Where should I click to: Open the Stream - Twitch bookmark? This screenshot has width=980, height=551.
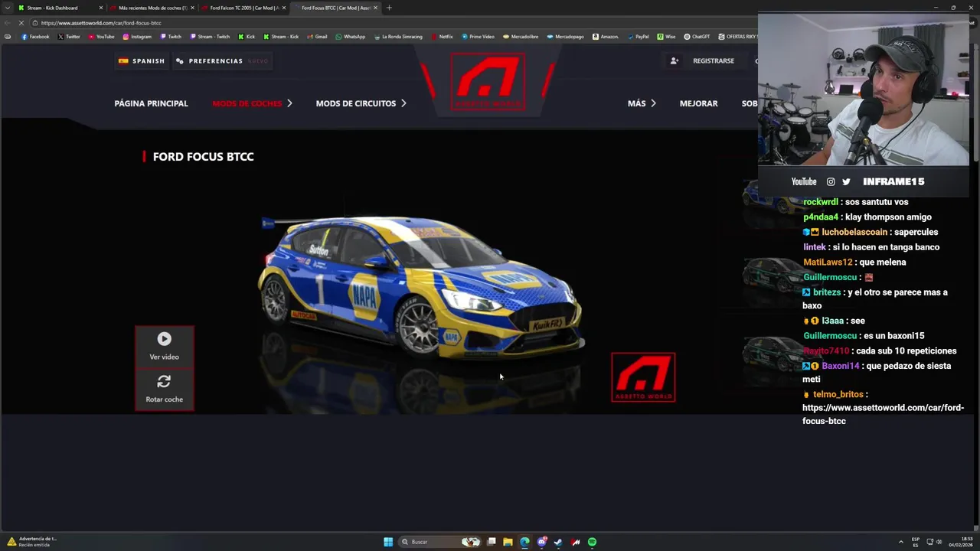[x=209, y=36]
